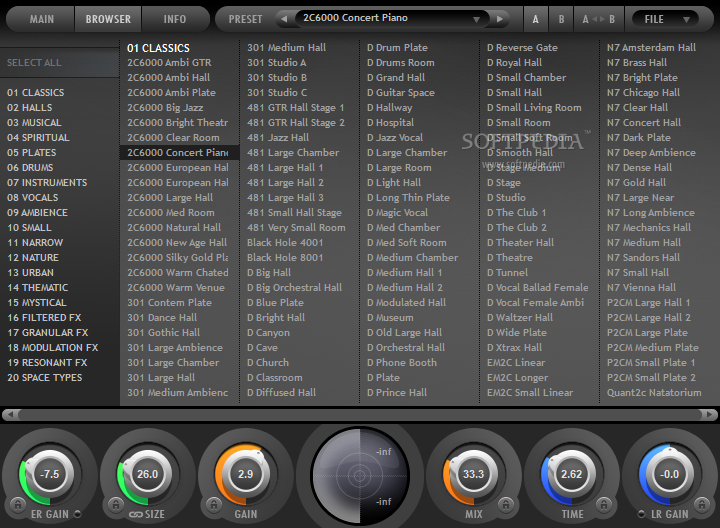Click the SIZE knob showing 26.0
Screen dimensions: 720x528
pos(147,474)
